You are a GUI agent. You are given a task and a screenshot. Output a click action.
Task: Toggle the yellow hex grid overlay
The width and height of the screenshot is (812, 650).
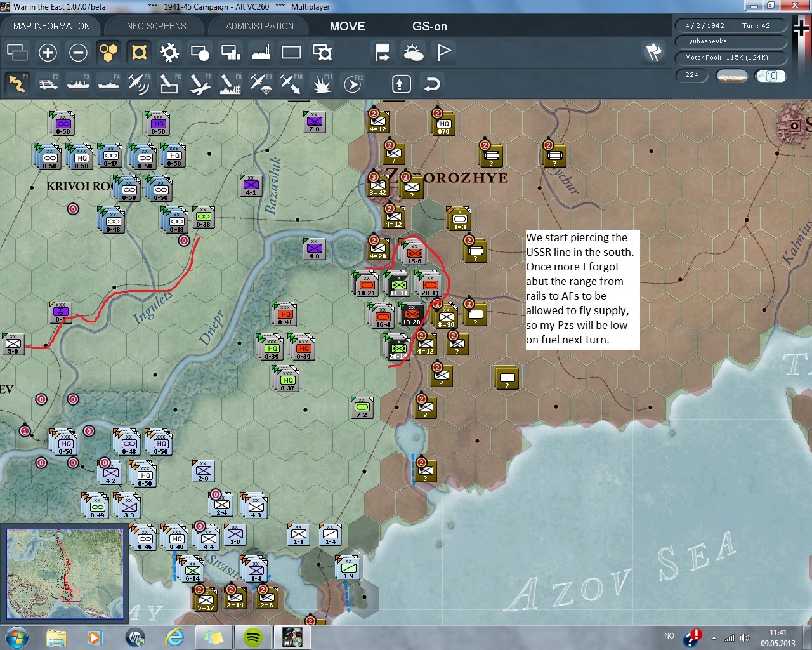108,52
